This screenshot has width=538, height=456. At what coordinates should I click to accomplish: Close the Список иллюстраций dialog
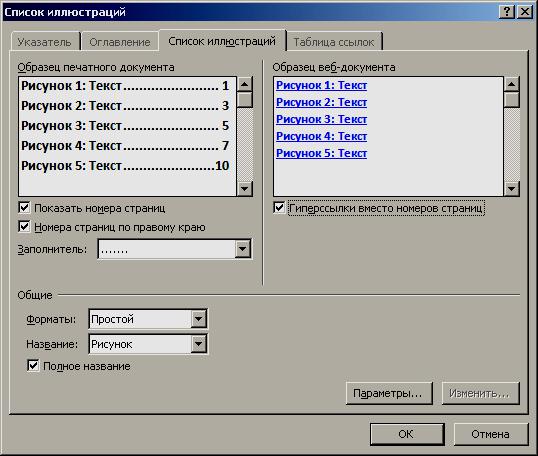[525, 12]
